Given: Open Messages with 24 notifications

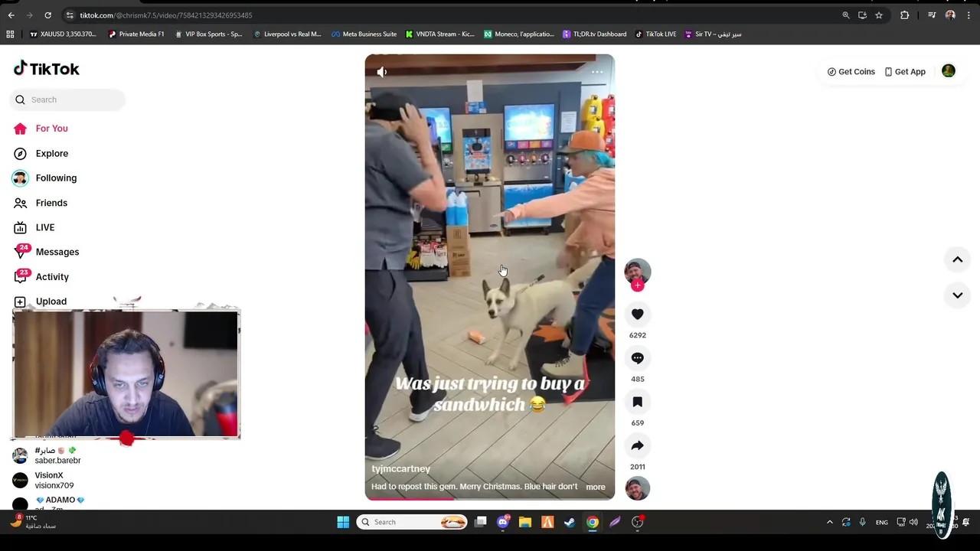Looking at the screenshot, I should pos(47,252).
